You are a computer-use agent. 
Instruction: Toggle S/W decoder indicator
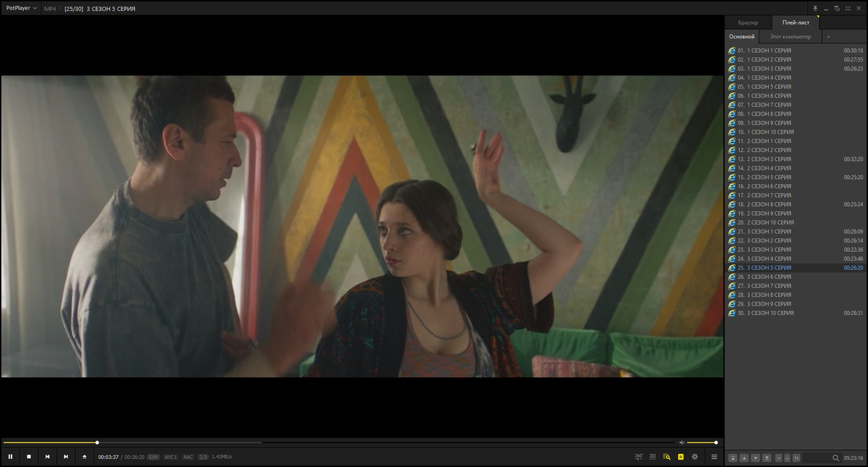coord(153,457)
